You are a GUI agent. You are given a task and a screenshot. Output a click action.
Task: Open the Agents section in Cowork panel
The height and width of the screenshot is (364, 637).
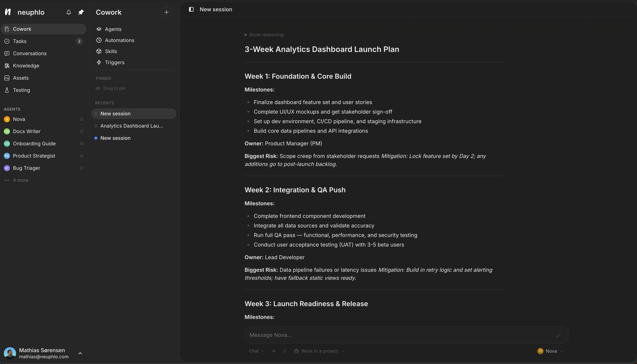click(x=134, y=29)
